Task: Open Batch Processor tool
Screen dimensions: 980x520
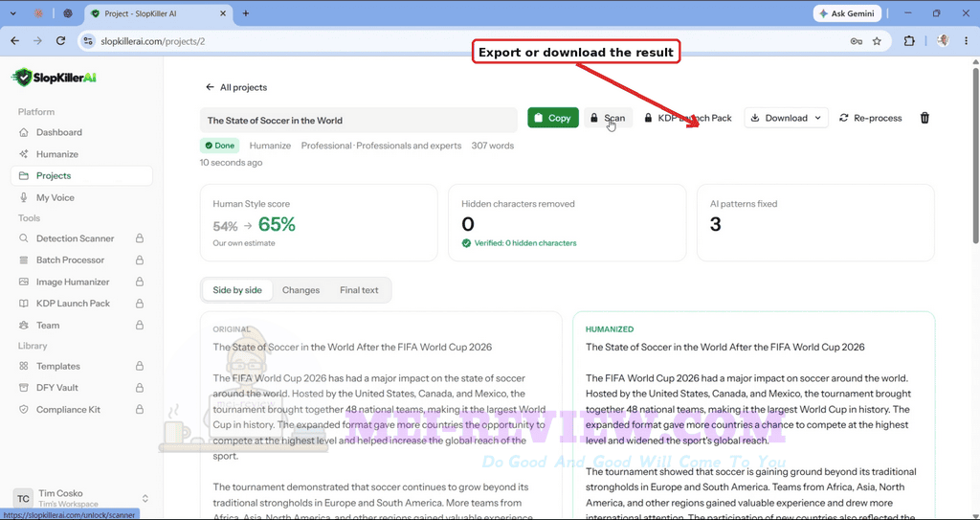Action: 70,260
